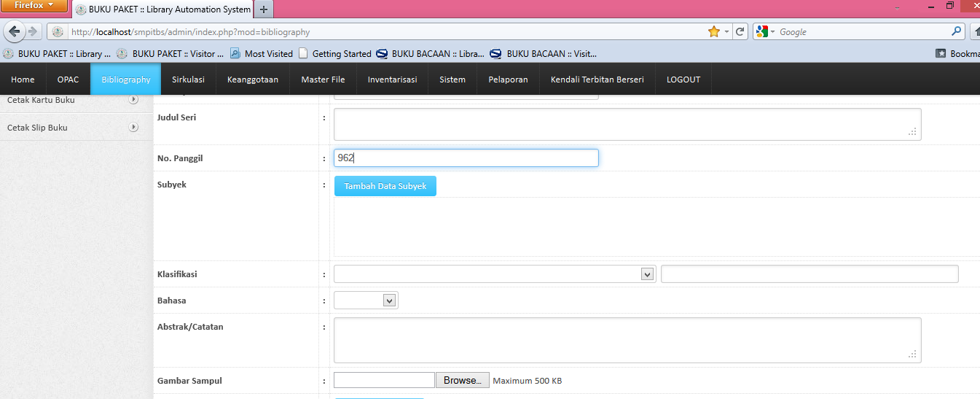Open the Sirkulasi menu
This screenshot has height=399, width=980.
188,80
